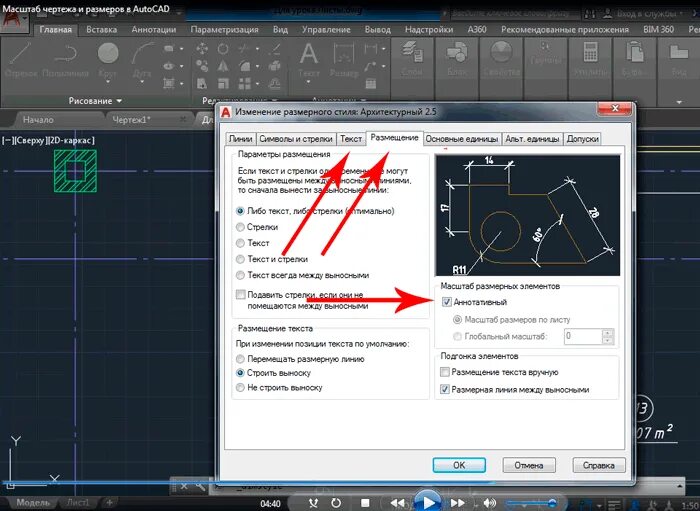Close the command line with X icon
This screenshot has width=700, height=511.
tap(184, 486)
